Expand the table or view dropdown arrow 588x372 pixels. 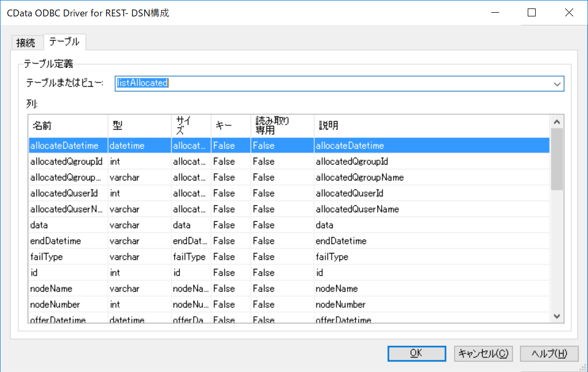557,84
